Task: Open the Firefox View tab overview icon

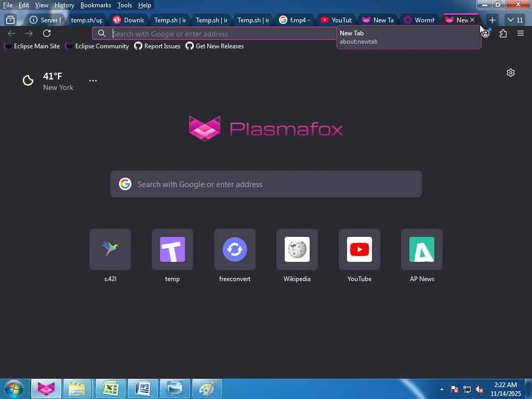Action: pos(10,20)
